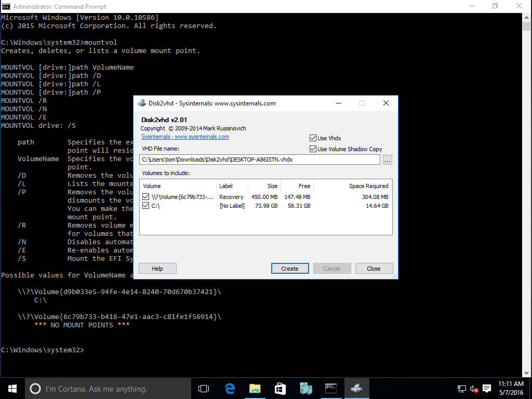
Task: Uncheck the C:\ volume for inclusion
Action: click(x=146, y=205)
